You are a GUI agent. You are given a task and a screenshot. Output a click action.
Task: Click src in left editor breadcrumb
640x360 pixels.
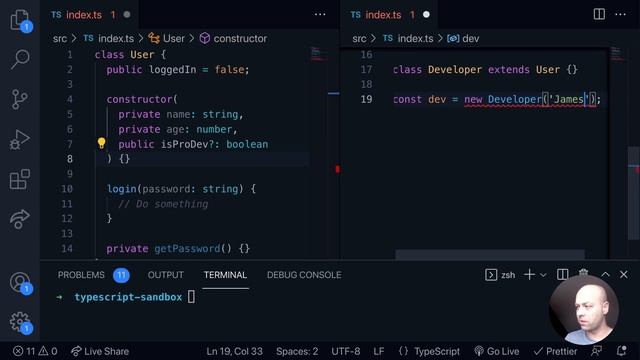(x=60, y=38)
